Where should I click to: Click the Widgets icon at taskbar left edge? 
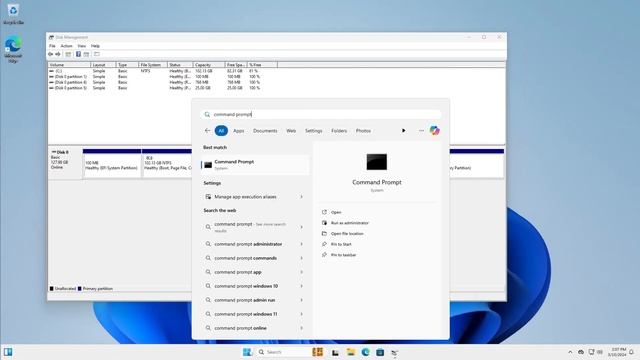(x=8, y=352)
